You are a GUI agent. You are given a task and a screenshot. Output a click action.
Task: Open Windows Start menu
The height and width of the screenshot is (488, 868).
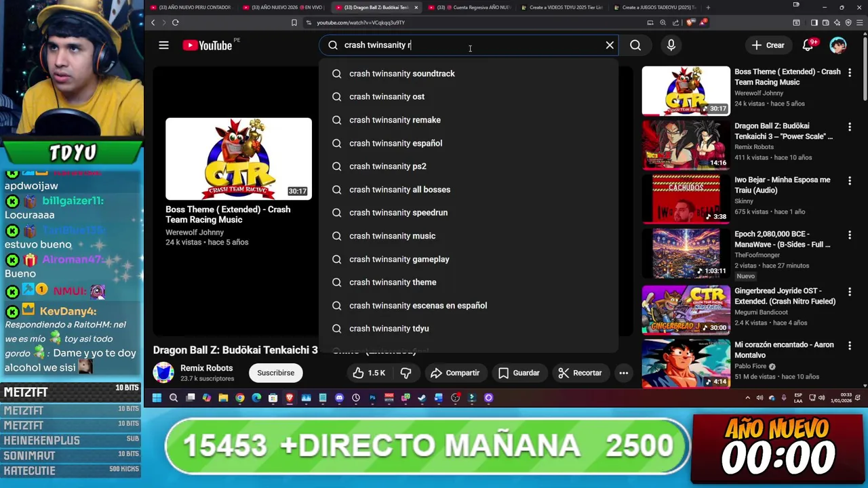pyautogui.click(x=157, y=398)
